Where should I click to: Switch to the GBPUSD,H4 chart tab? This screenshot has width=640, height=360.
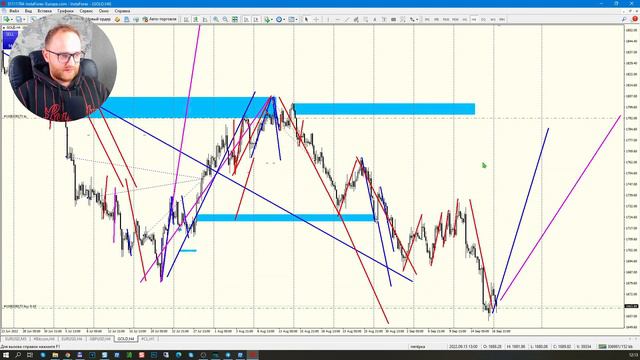click(x=100, y=339)
